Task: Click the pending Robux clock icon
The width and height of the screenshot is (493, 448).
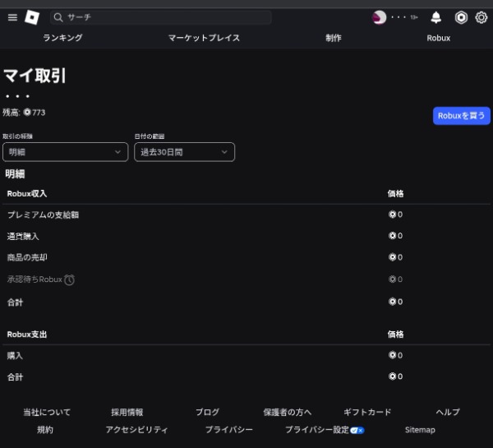Action: pyautogui.click(x=70, y=279)
